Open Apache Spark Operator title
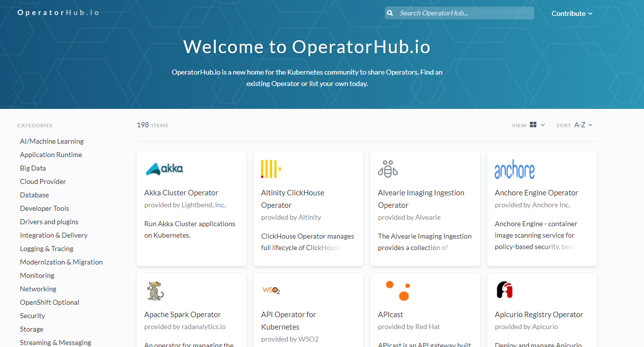Image resolution: width=644 pixels, height=347 pixels. tap(183, 315)
